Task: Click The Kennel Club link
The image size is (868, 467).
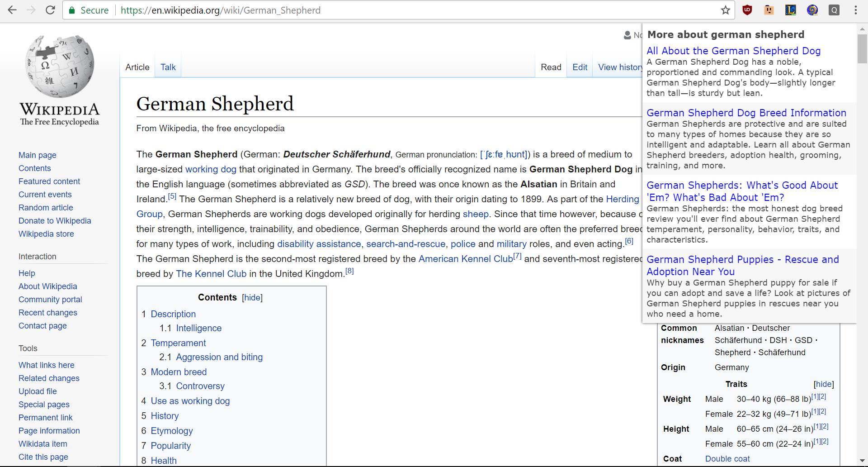Action: [211, 274]
